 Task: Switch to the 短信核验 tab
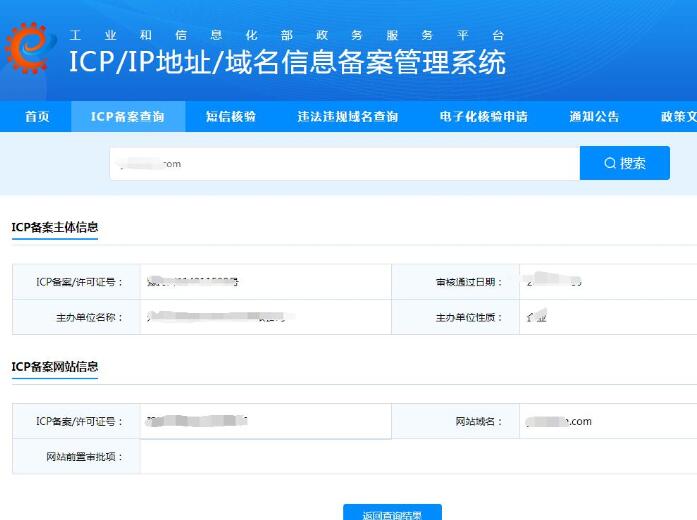pos(231,117)
